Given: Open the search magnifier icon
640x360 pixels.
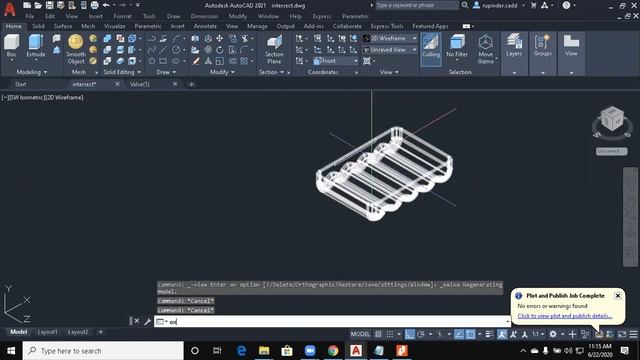Looking at the screenshot, I should 465,5.
